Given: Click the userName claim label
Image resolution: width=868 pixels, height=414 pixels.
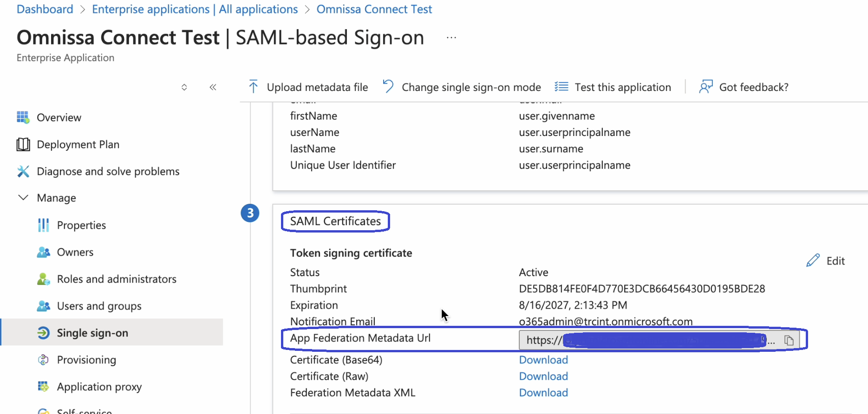Looking at the screenshot, I should pos(314,132).
